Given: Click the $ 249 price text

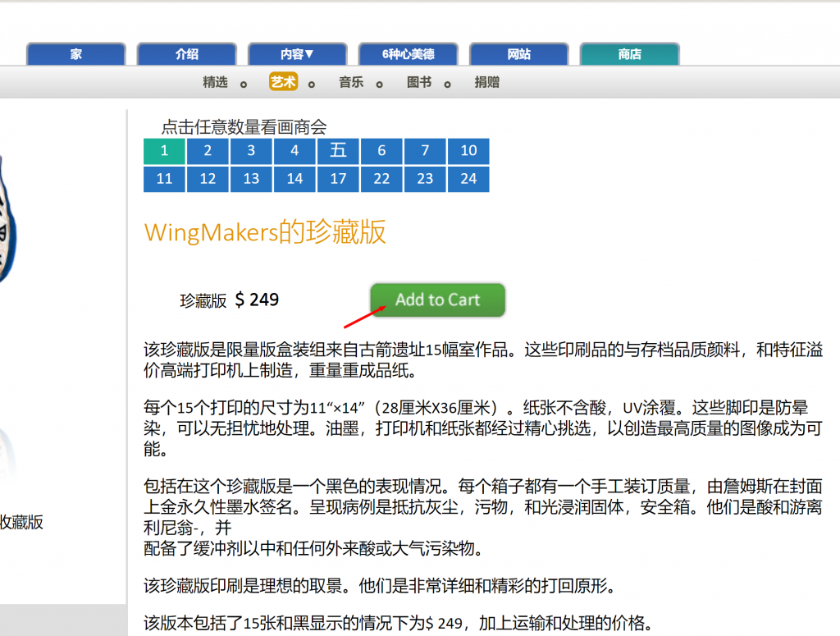Looking at the screenshot, I should click(257, 300).
